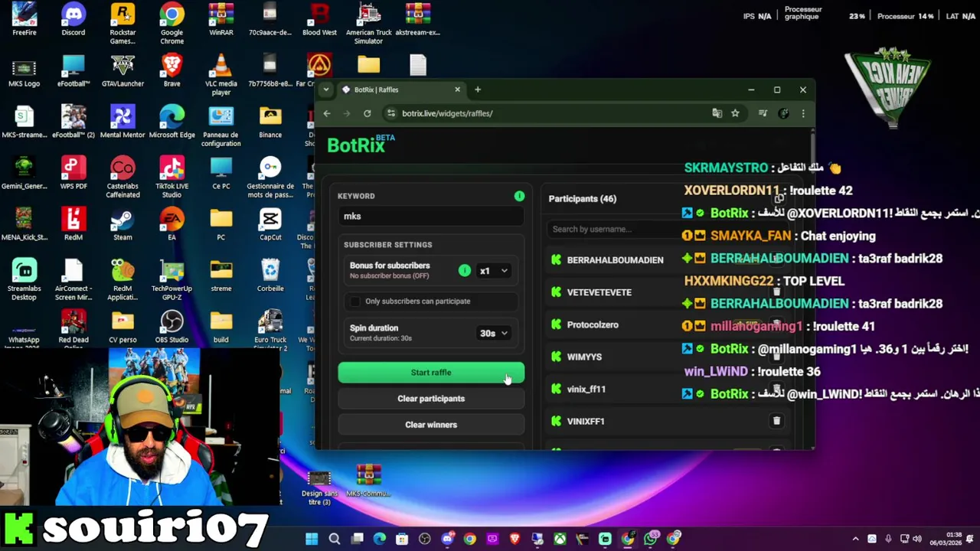Click the KEYWORD info icon
This screenshot has height=551, width=980.
(x=519, y=196)
